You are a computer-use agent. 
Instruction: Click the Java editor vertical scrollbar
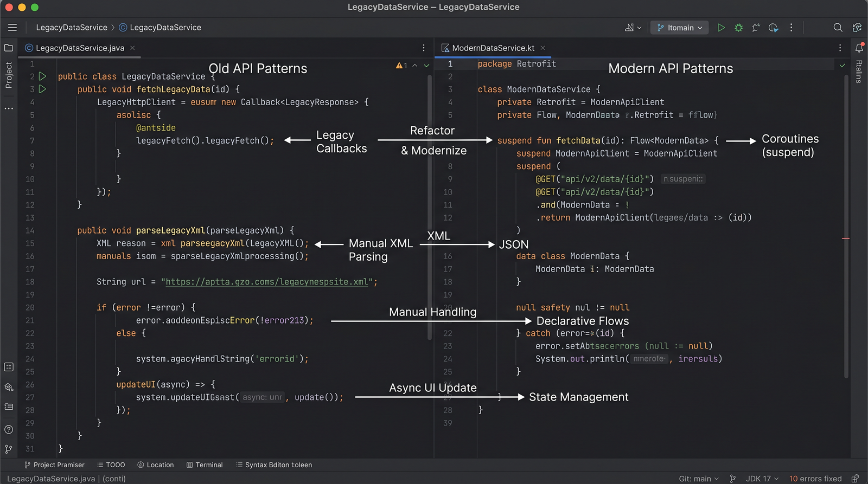[430, 208]
